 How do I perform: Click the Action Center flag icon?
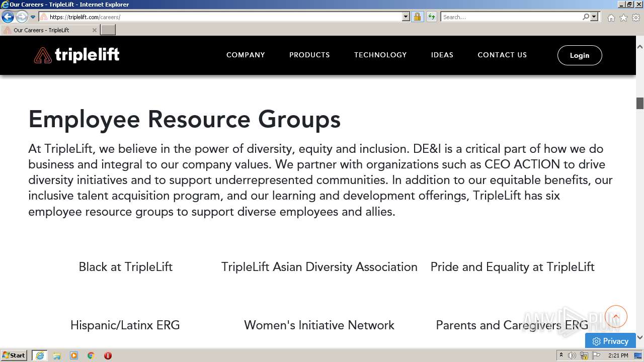[596, 355]
